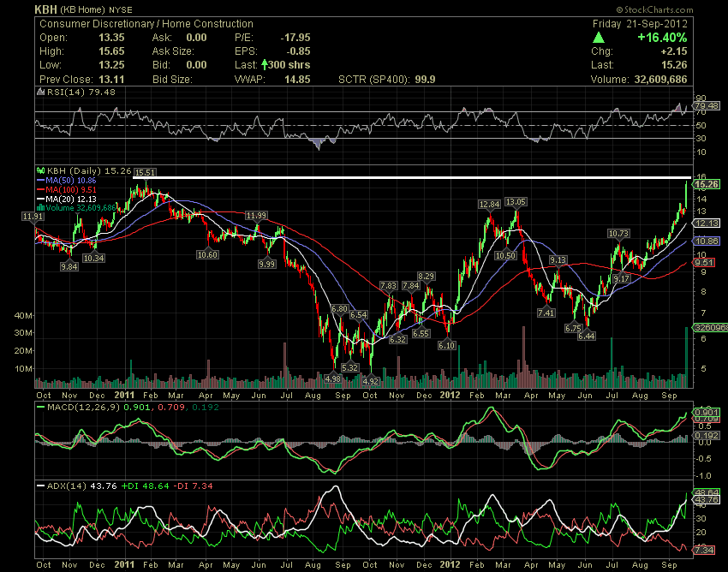Select the +16.40% change percentage

click(662, 37)
